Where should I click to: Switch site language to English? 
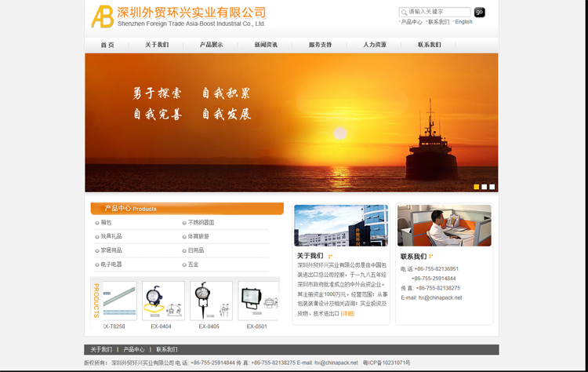click(463, 22)
